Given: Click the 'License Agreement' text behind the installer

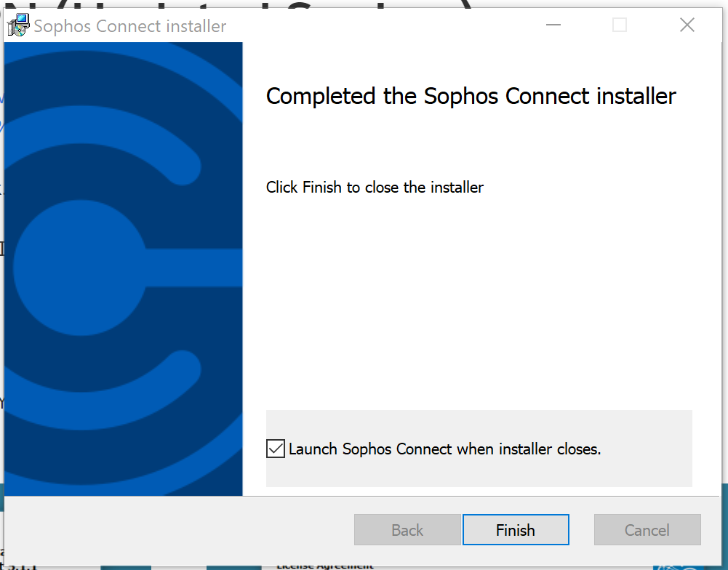Looking at the screenshot, I should coord(325,566).
